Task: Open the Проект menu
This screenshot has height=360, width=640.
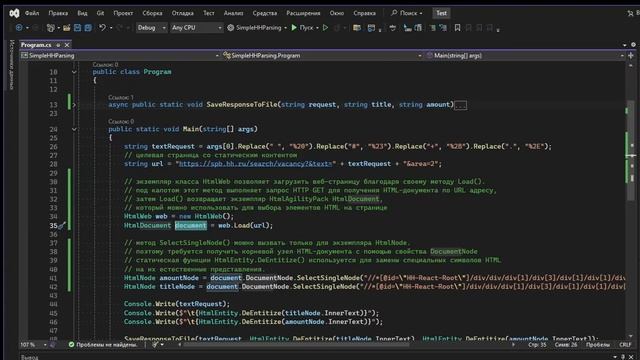Action: [x=123, y=13]
